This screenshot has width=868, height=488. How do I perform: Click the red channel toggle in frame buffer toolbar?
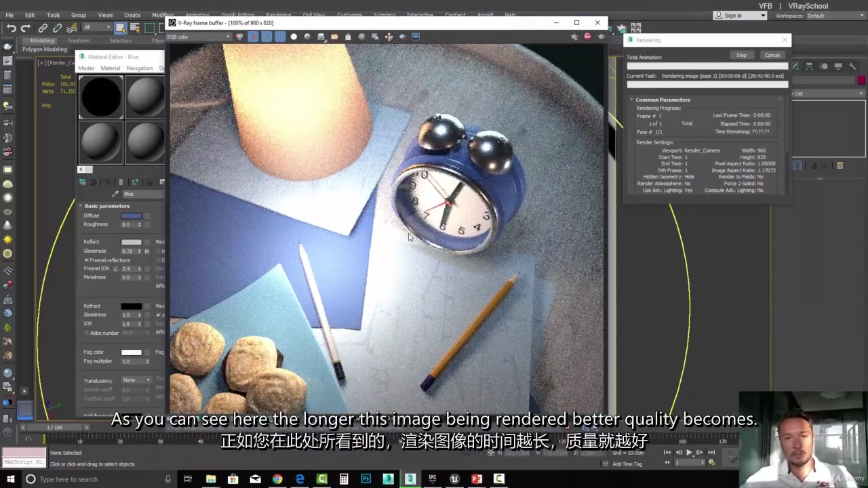(252, 37)
